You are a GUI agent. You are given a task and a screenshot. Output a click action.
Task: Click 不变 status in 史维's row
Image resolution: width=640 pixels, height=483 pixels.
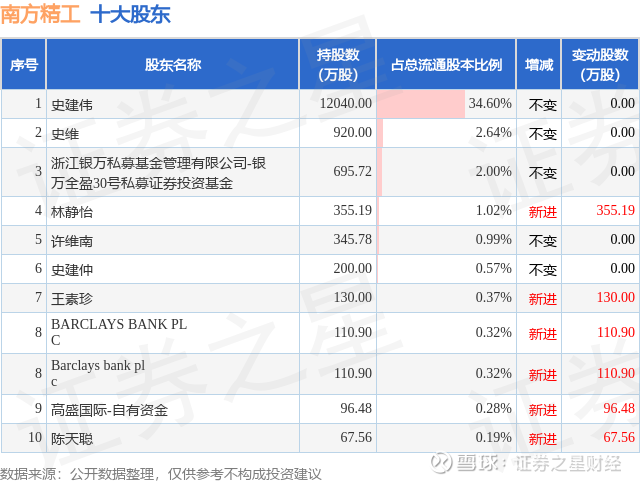click(542, 134)
